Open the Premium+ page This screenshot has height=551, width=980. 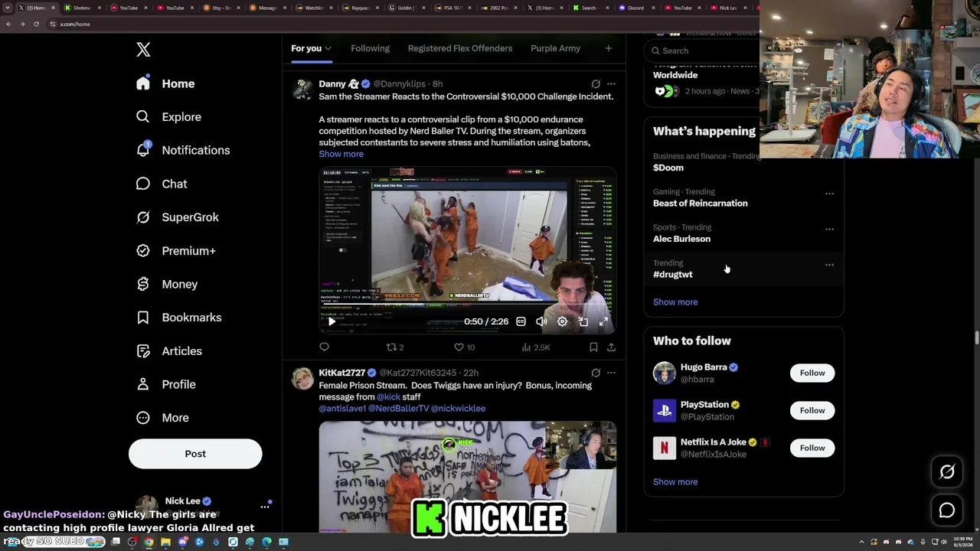pos(175,251)
